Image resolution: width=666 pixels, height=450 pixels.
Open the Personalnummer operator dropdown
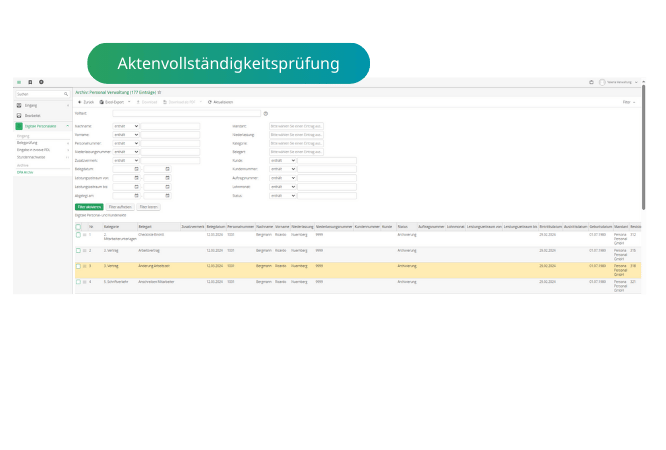click(126, 143)
